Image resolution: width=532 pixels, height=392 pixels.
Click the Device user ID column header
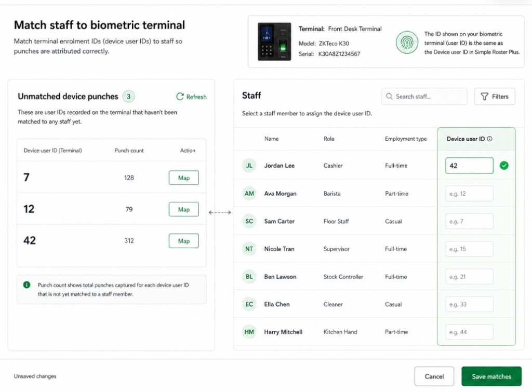pos(465,139)
